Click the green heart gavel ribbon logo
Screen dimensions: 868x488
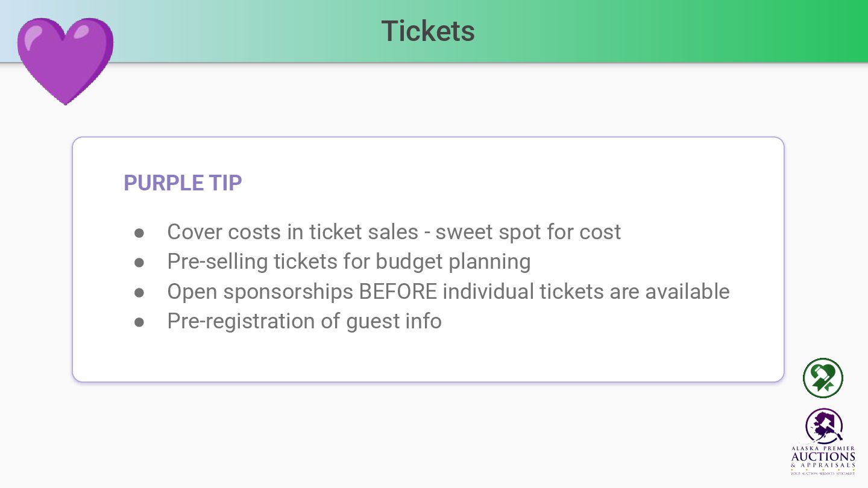pyautogui.click(x=823, y=378)
